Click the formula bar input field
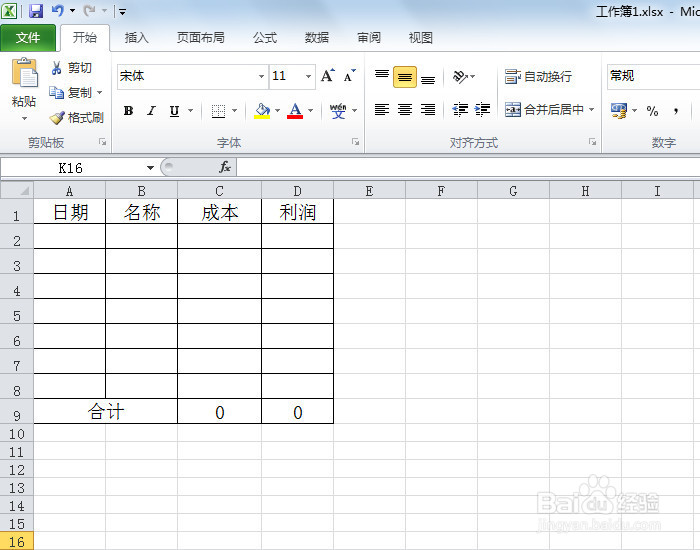The image size is (700, 550). tap(468, 168)
